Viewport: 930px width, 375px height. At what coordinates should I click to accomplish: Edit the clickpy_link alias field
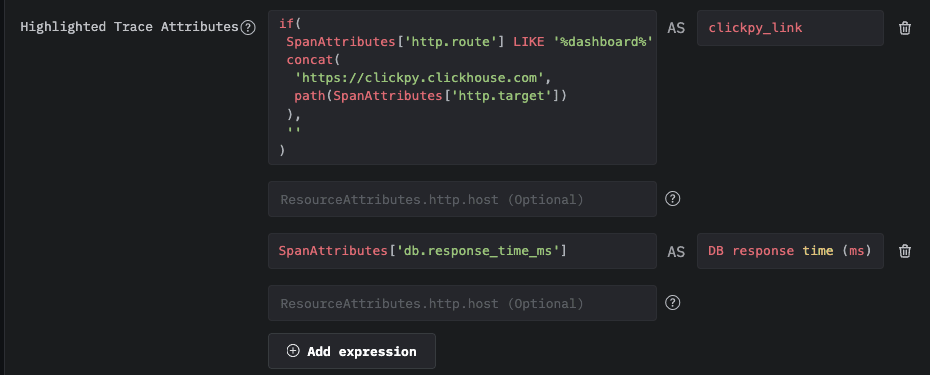point(790,28)
